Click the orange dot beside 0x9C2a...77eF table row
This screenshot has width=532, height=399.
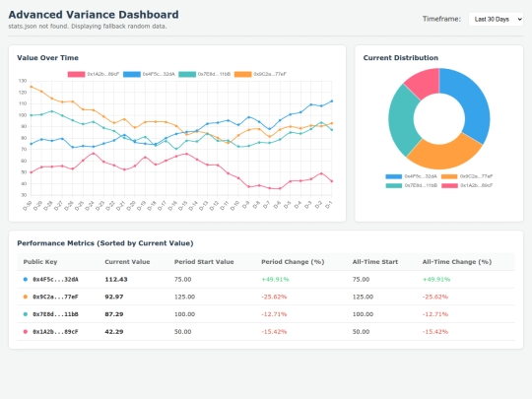click(x=25, y=297)
